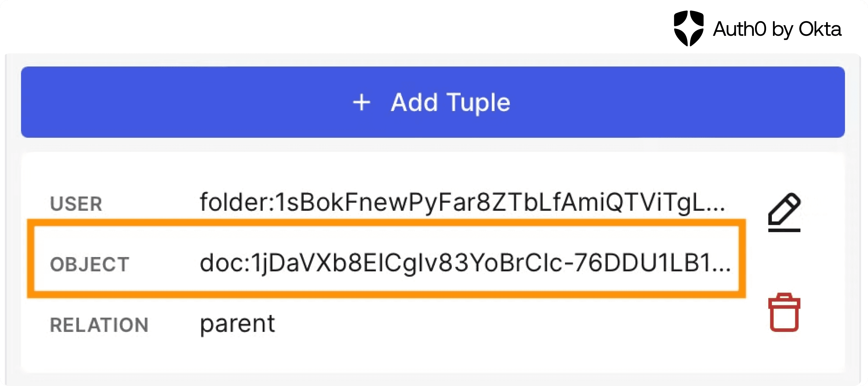
Task: Click the "Auth0 by Okta" brand text
Action: (777, 29)
